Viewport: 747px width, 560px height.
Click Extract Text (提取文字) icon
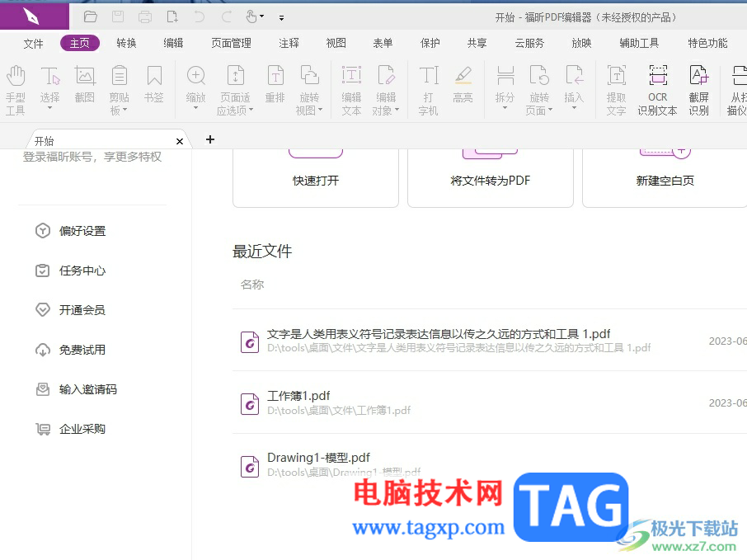coord(616,76)
